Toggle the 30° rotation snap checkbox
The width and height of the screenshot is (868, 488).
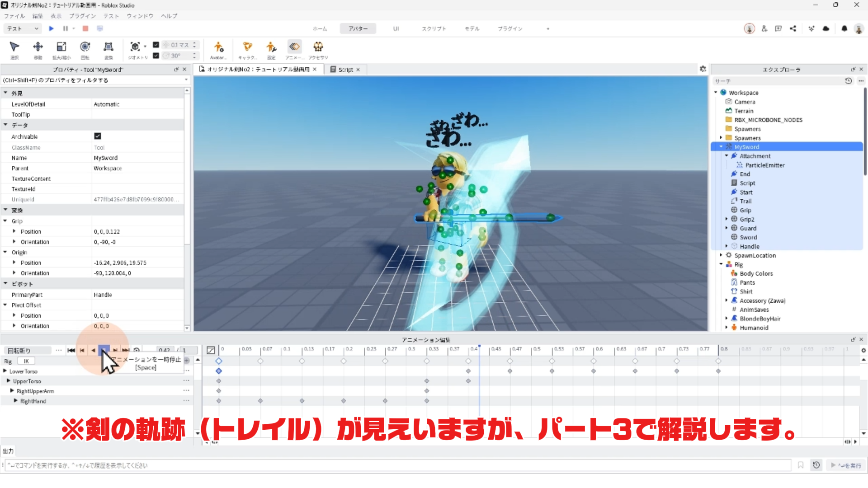156,56
